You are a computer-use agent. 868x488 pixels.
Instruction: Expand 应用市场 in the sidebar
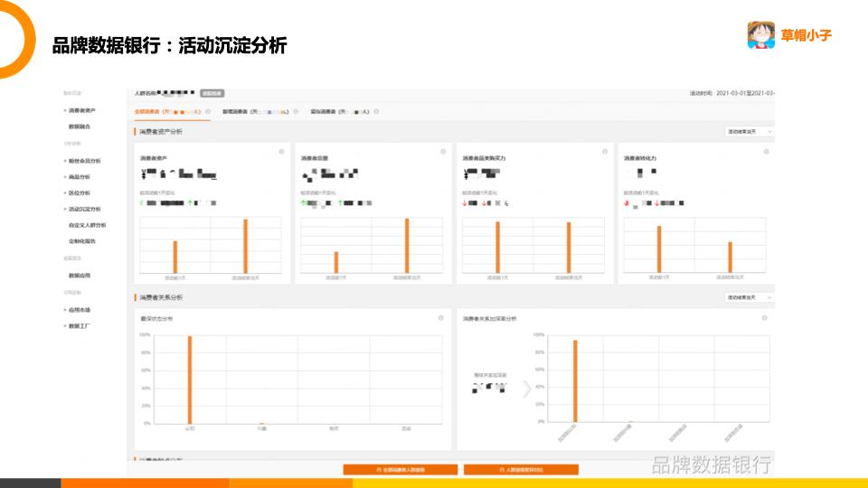(77, 310)
